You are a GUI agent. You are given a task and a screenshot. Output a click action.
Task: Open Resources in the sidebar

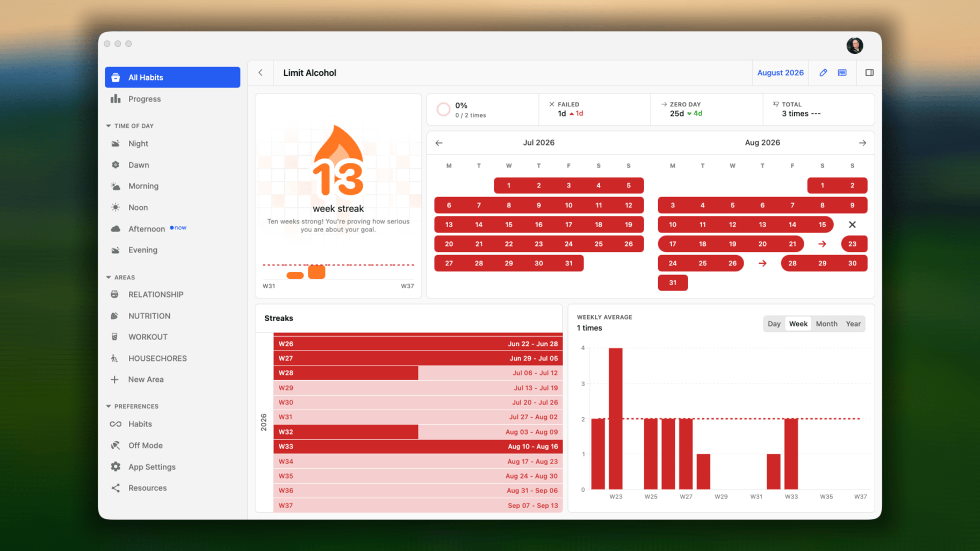pos(172,488)
